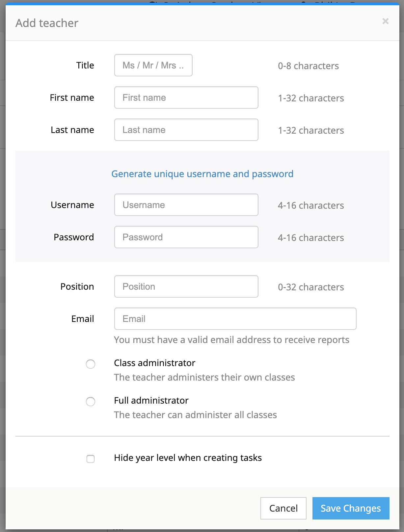Generate unique username and password
Screen dimensions: 404x532
tap(202, 174)
